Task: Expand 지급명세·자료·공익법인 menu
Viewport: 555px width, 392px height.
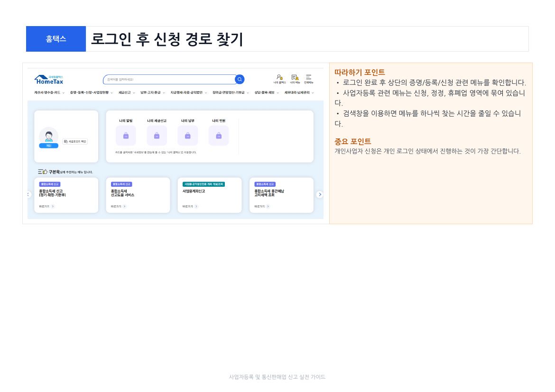Action: pyautogui.click(x=189, y=93)
